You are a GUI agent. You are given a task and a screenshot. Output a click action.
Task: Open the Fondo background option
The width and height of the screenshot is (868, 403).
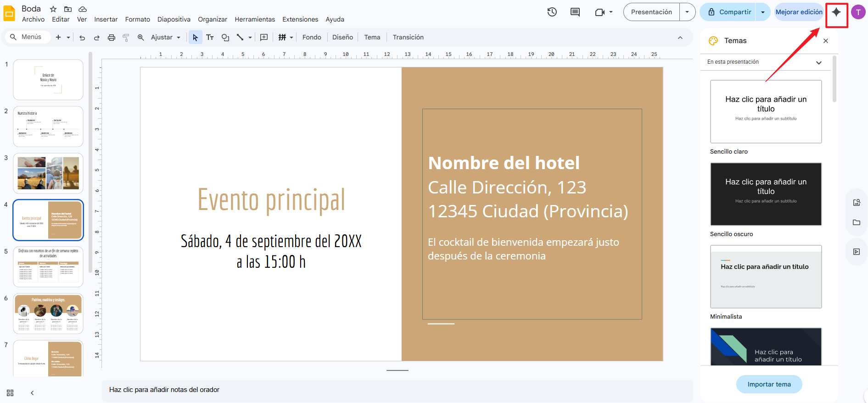(312, 37)
